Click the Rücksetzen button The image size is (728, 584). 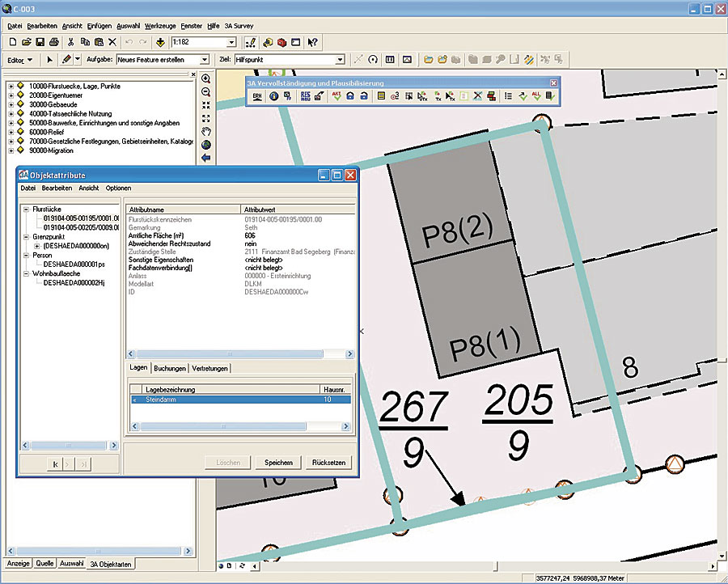point(328,463)
